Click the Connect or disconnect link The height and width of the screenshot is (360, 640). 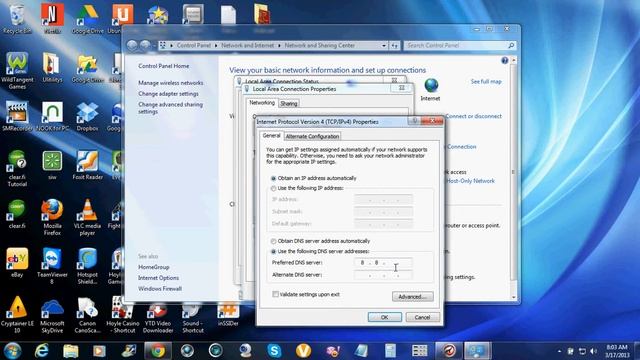coord(473,116)
